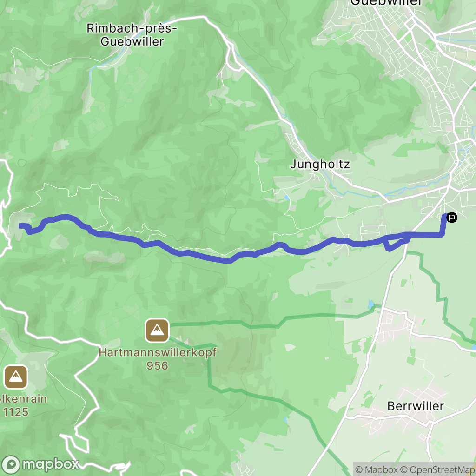Click the blue route's small loop near finish
This screenshot has width=476, height=476.
(396, 243)
